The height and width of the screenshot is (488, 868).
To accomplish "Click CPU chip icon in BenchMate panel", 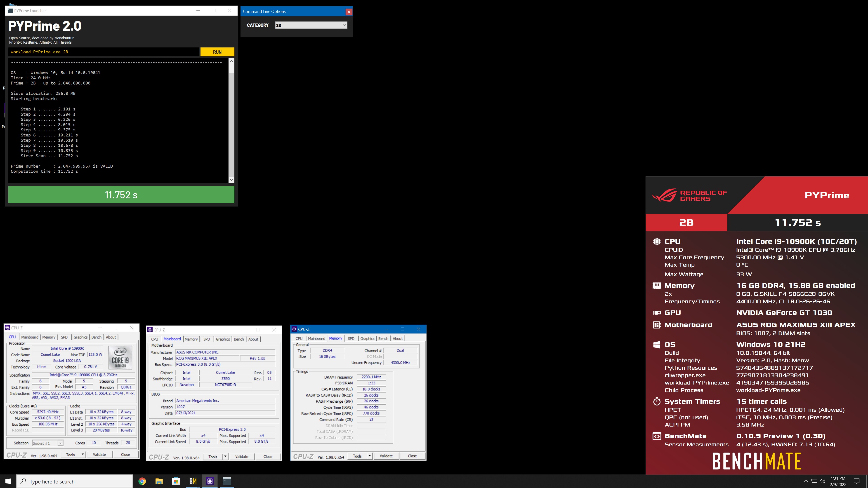I will 657,242.
